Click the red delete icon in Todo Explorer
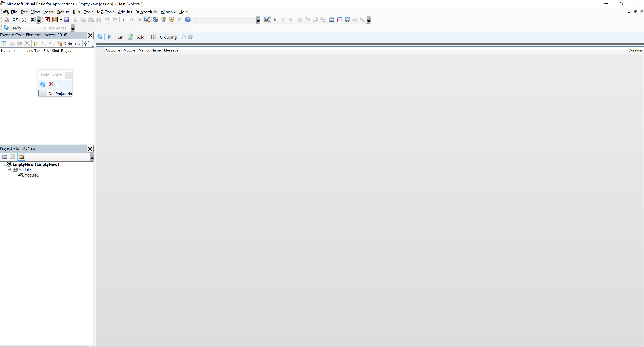 (51, 84)
